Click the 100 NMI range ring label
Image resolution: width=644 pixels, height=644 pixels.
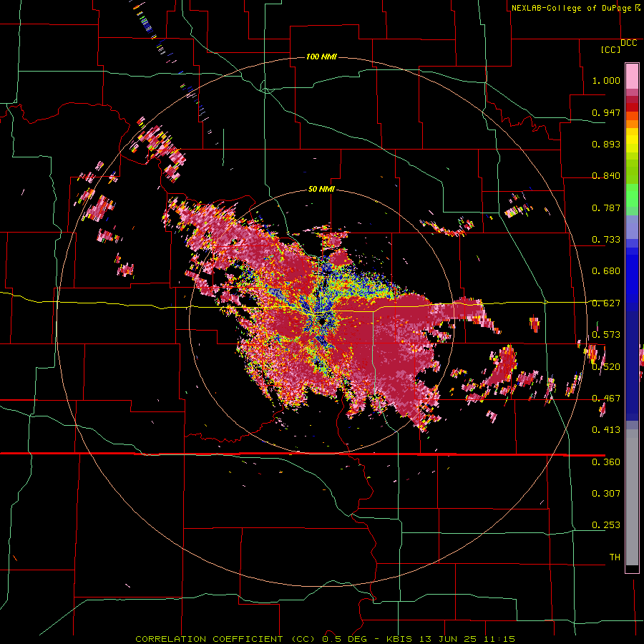[321, 57]
